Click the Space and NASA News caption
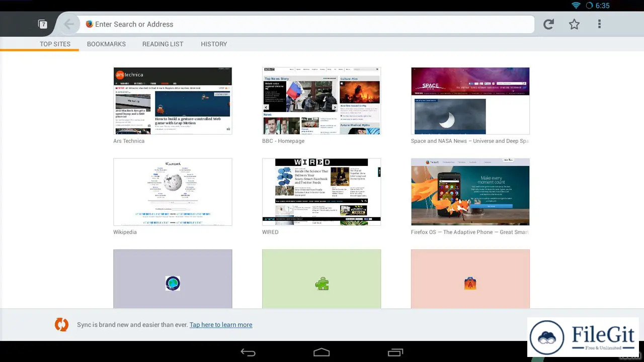Screen dimensions: 644x362 [x=470, y=141]
